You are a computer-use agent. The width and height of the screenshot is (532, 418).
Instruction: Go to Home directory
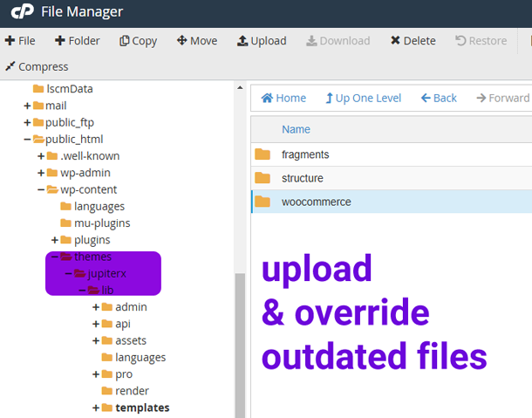click(283, 98)
